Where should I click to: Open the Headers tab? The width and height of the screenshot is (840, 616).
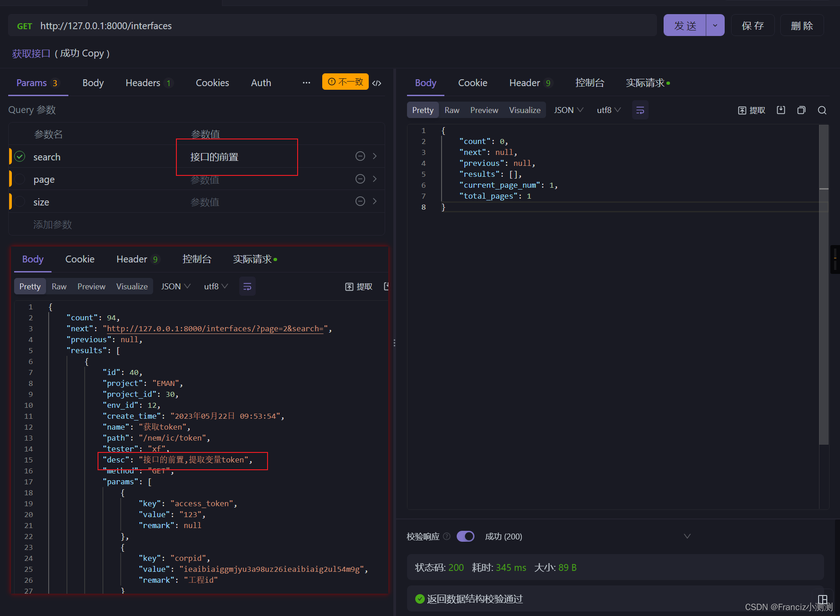(149, 83)
